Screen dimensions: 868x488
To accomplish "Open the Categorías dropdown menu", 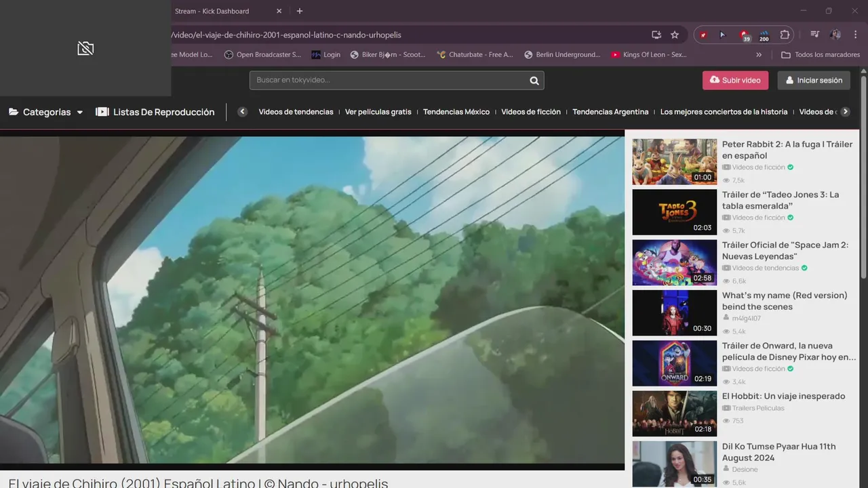I will (x=45, y=112).
